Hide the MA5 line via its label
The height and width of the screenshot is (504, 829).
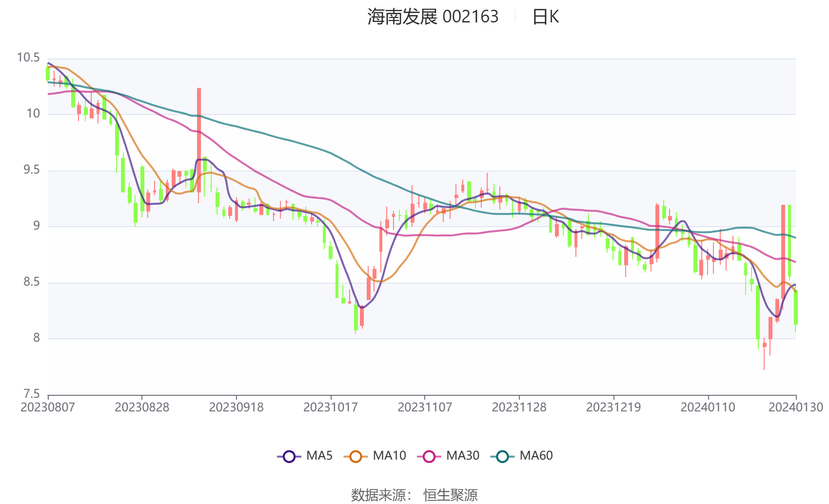coord(319,456)
